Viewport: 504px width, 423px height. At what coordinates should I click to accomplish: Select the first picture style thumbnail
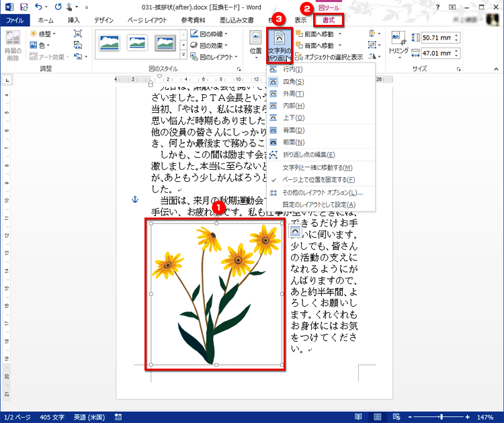pyautogui.click(x=110, y=43)
